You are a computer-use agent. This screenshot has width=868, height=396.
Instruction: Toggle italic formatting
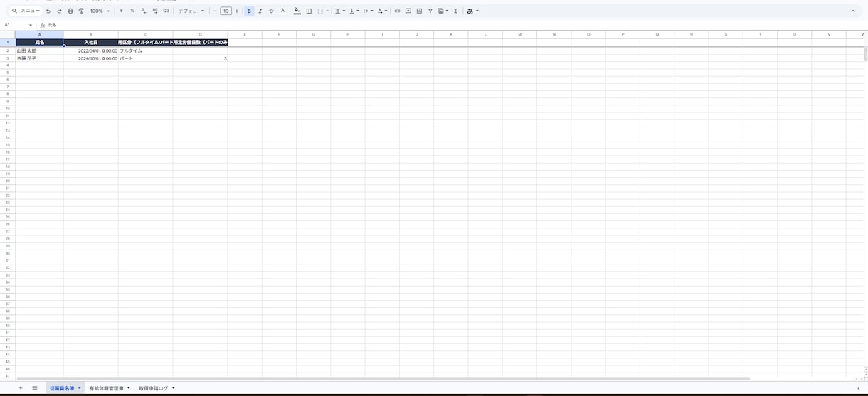(260, 11)
